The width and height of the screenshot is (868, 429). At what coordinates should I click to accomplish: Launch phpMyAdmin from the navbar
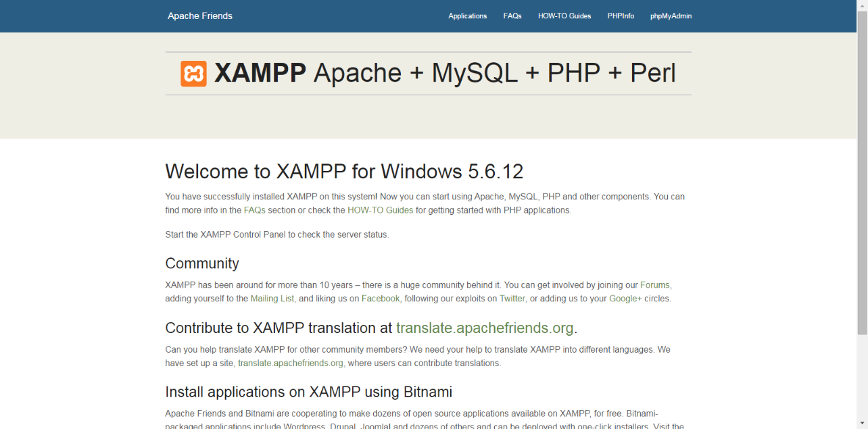click(x=671, y=16)
